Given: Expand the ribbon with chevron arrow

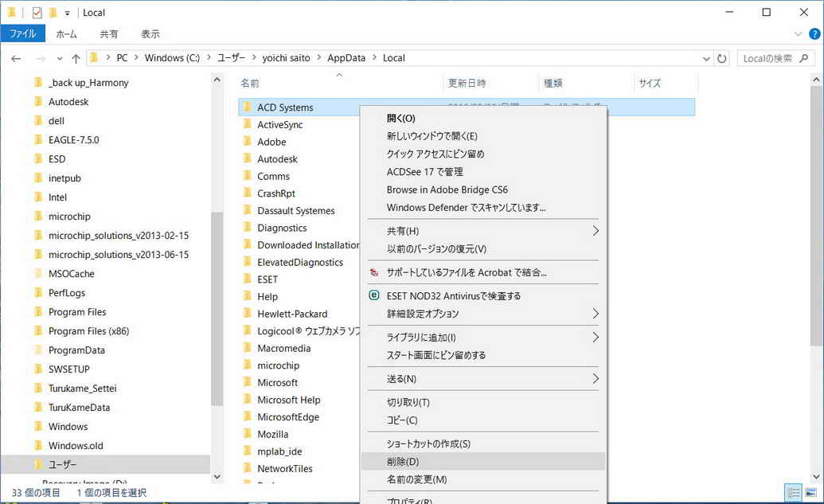Looking at the screenshot, I should click(799, 34).
